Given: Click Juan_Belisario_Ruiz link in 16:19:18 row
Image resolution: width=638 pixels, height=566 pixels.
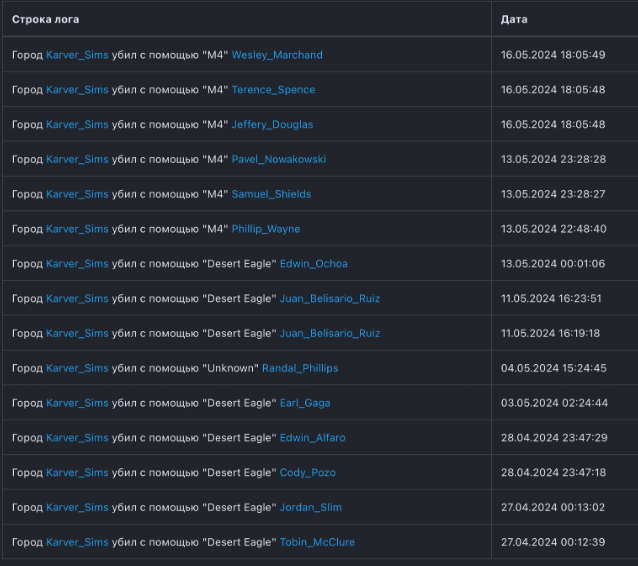Looking at the screenshot, I should pyautogui.click(x=330, y=334).
